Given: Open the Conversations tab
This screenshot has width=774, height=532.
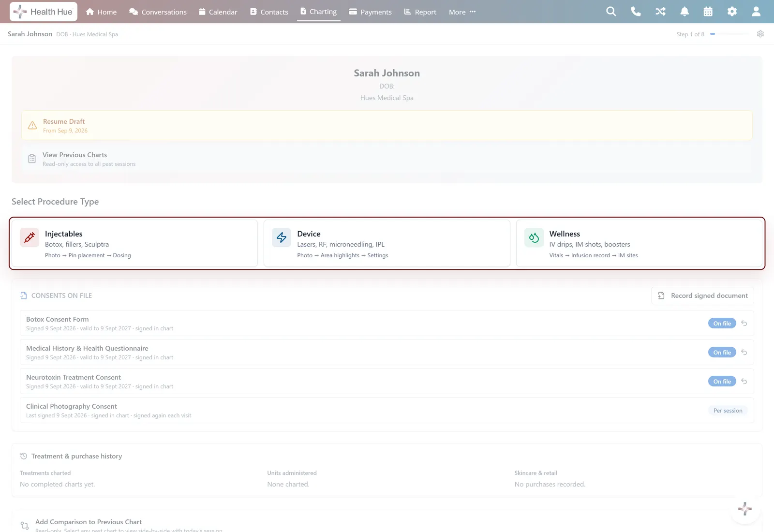Looking at the screenshot, I should tap(158, 12).
